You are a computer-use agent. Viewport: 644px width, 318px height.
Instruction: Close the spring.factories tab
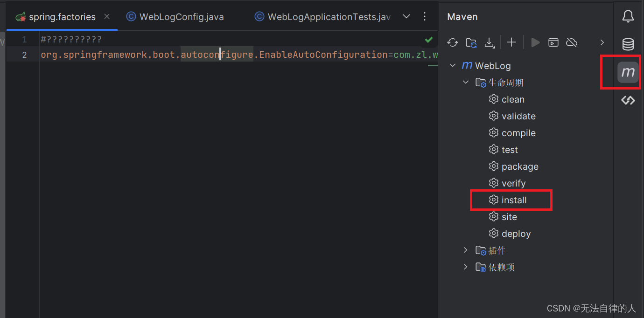pyautogui.click(x=107, y=16)
